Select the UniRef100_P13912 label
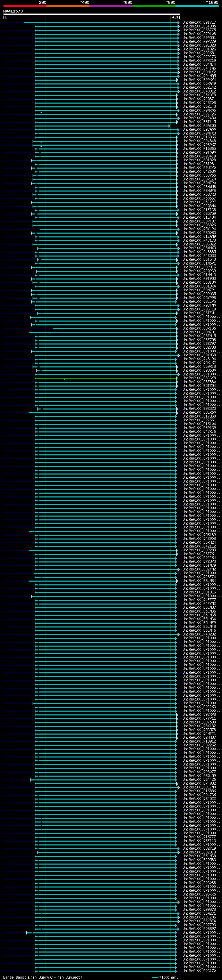The width and height of the screenshot is (222, 980). [x=199, y=741]
